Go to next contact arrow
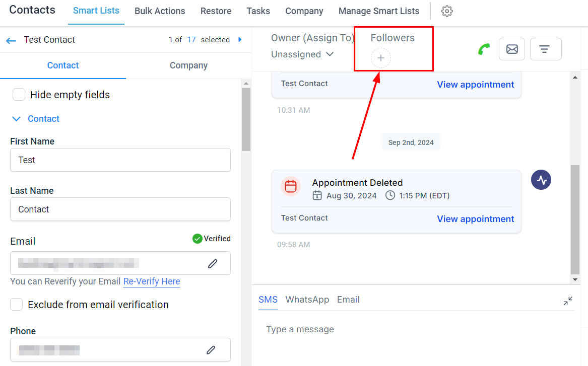 click(x=240, y=40)
